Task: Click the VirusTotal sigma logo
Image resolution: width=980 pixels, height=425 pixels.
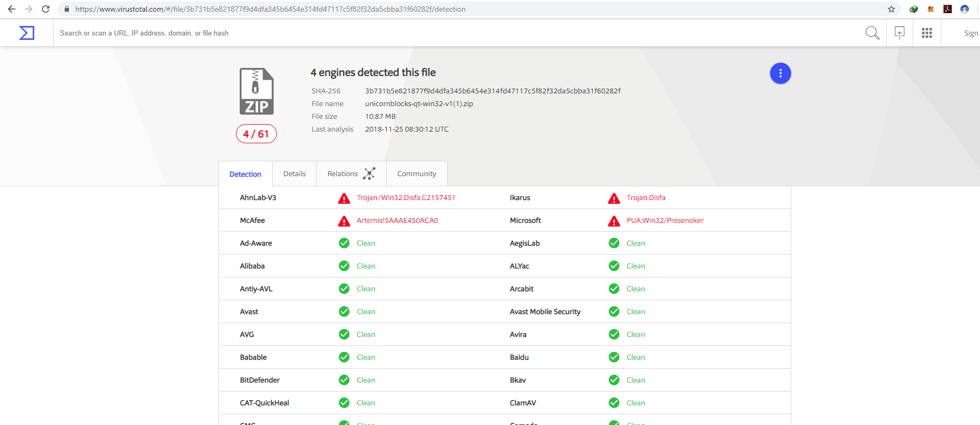Action: point(27,33)
